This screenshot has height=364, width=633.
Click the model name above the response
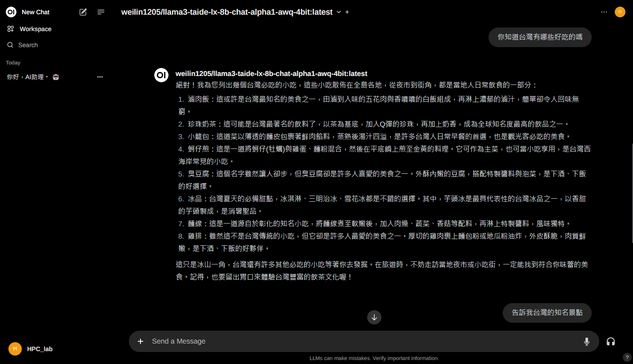pos(272,74)
